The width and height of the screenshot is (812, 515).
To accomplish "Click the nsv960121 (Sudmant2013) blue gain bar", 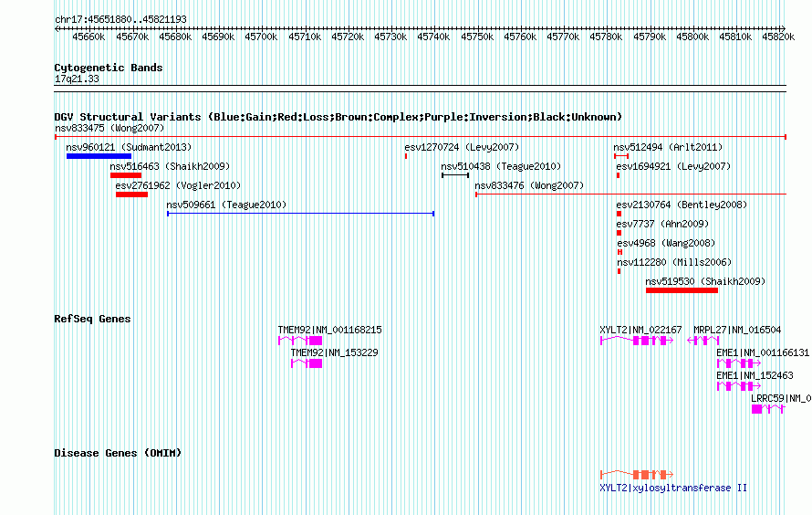I will 99,156.
